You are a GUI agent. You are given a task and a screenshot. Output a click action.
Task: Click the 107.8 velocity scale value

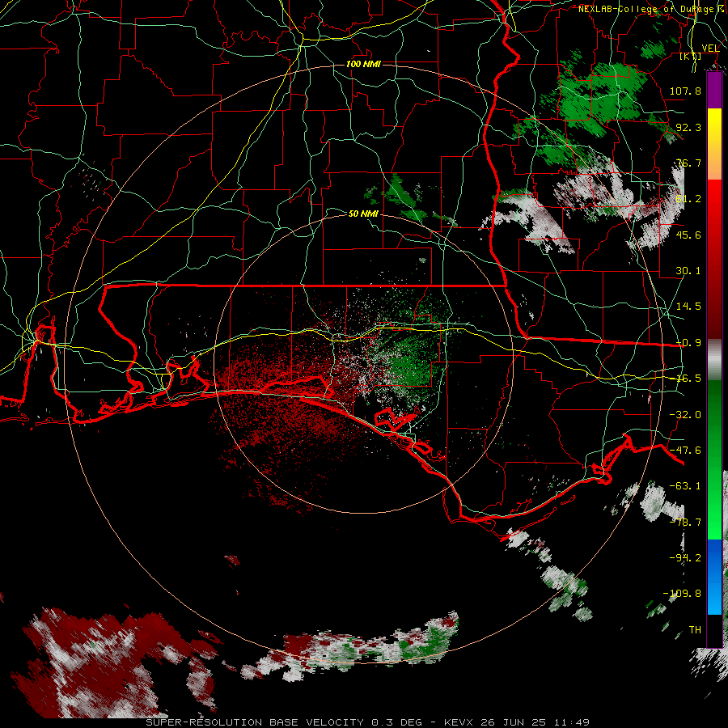[685, 91]
